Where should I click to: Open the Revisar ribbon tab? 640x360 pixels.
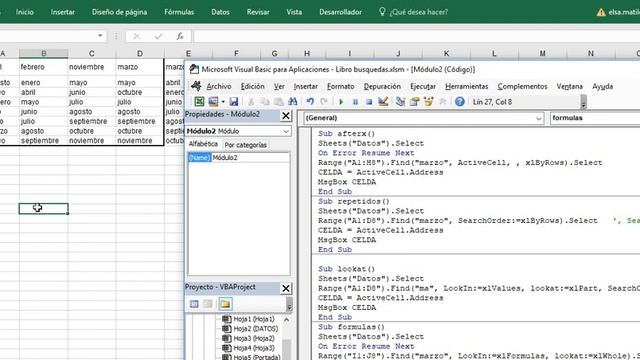point(258,12)
